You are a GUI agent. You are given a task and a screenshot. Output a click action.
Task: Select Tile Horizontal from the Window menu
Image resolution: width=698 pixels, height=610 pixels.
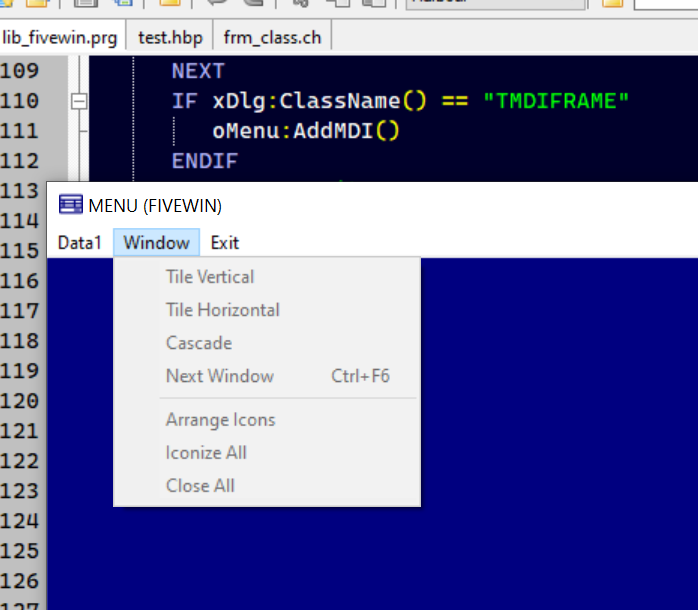(267, 310)
